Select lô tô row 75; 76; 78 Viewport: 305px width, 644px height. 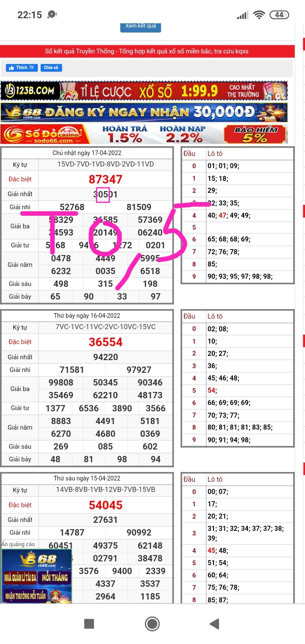pyautogui.click(x=223, y=588)
